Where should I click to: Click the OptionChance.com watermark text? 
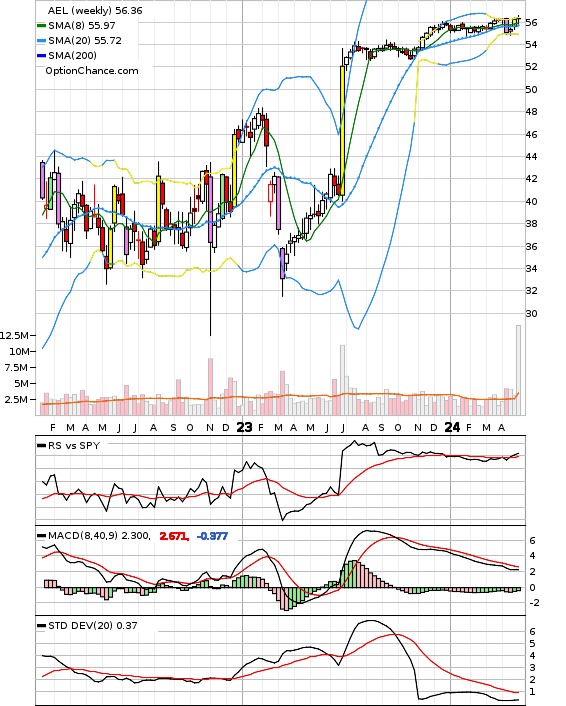coord(92,71)
